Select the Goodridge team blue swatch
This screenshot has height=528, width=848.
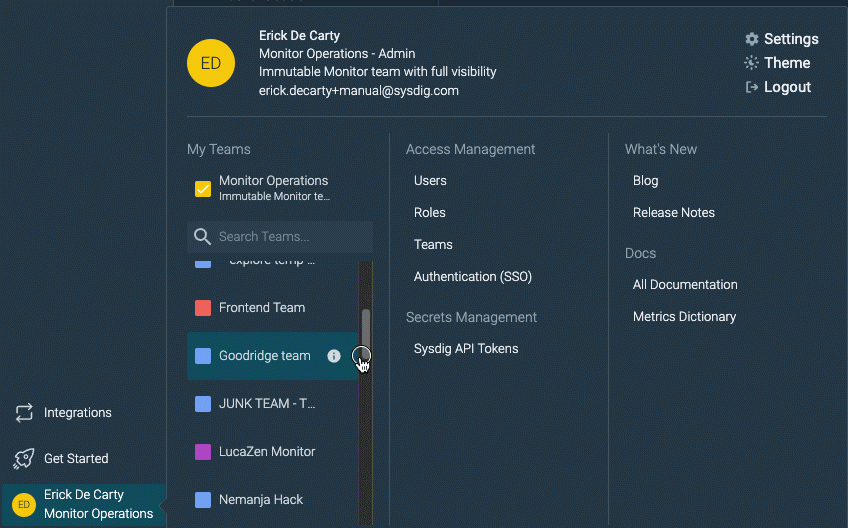click(203, 356)
